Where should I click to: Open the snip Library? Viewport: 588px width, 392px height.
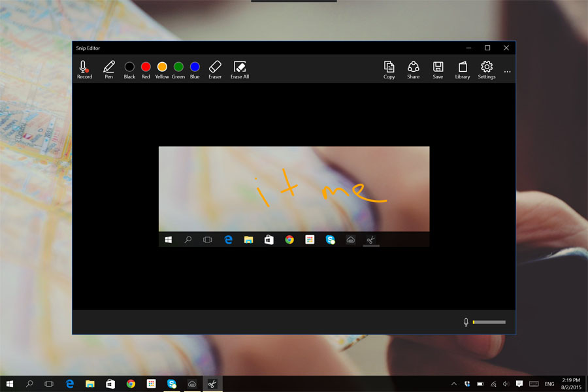tap(462, 69)
